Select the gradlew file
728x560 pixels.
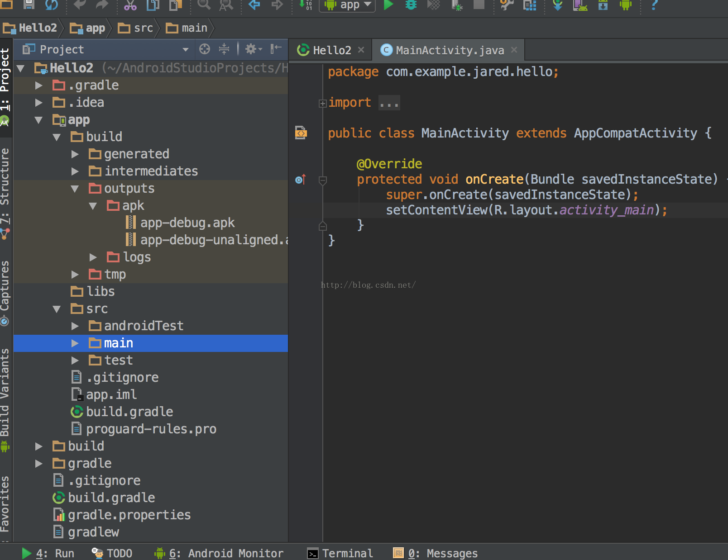pyautogui.click(x=86, y=532)
